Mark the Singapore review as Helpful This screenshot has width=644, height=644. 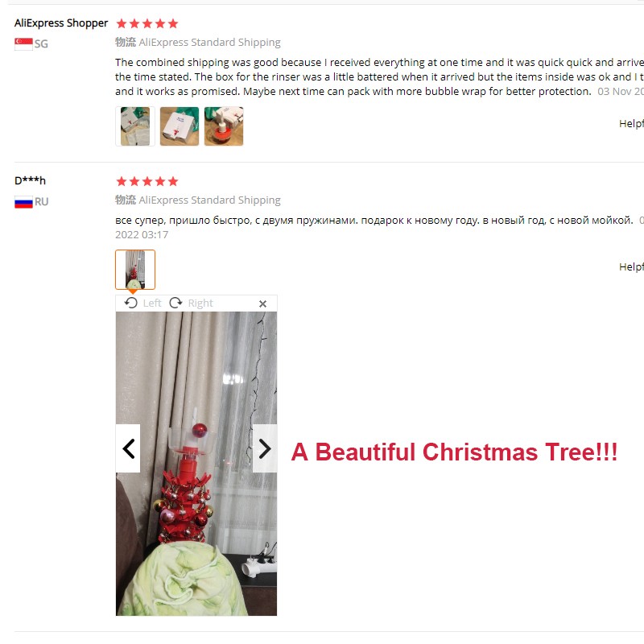631,124
